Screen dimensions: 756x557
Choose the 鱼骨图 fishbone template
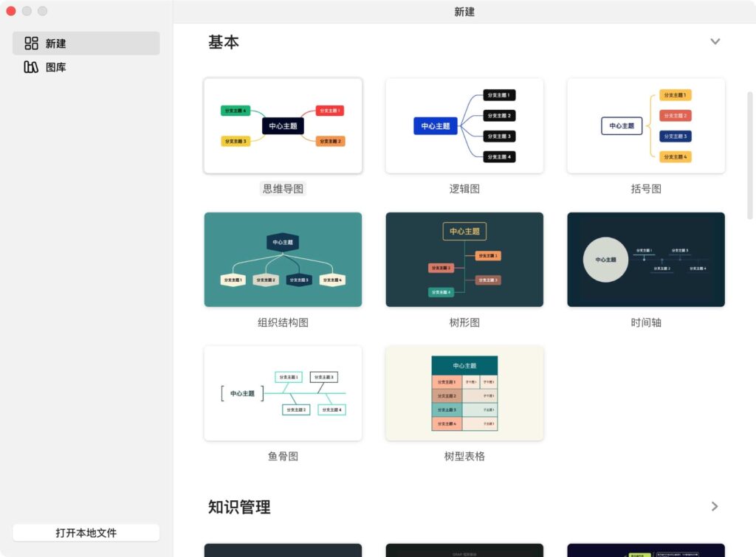pos(283,393)
